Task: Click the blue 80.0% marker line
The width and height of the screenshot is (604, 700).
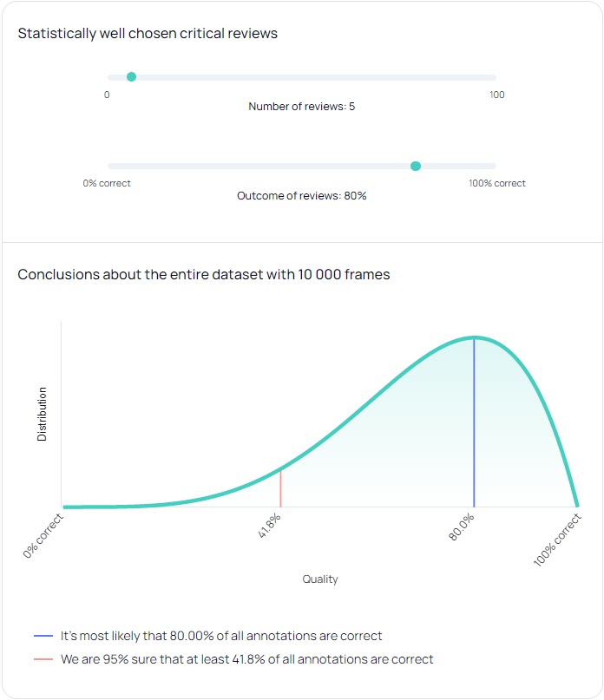Action: pyautogui.click(x=474, y=421)
